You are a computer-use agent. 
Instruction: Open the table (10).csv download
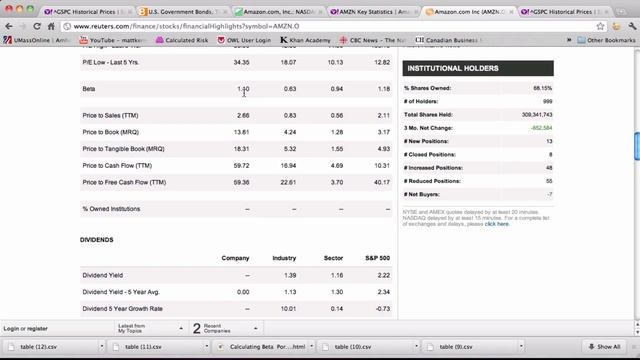coord(364,347)
